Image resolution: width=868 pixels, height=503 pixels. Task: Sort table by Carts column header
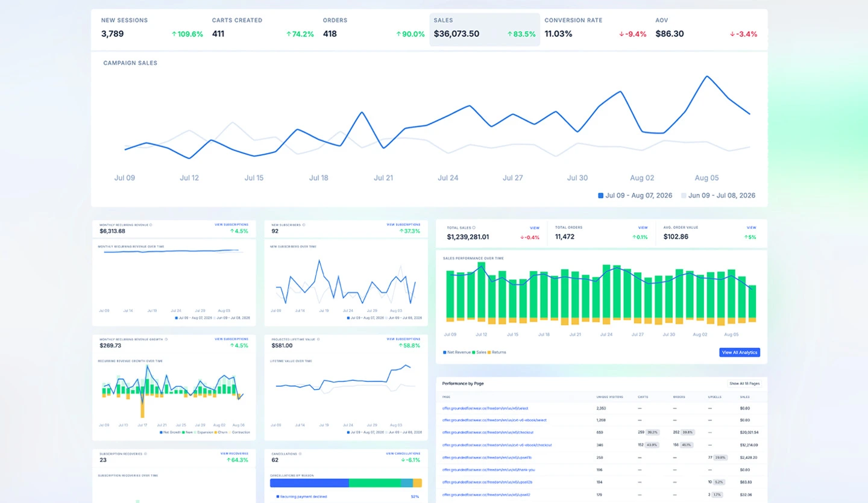click(642, 397)
